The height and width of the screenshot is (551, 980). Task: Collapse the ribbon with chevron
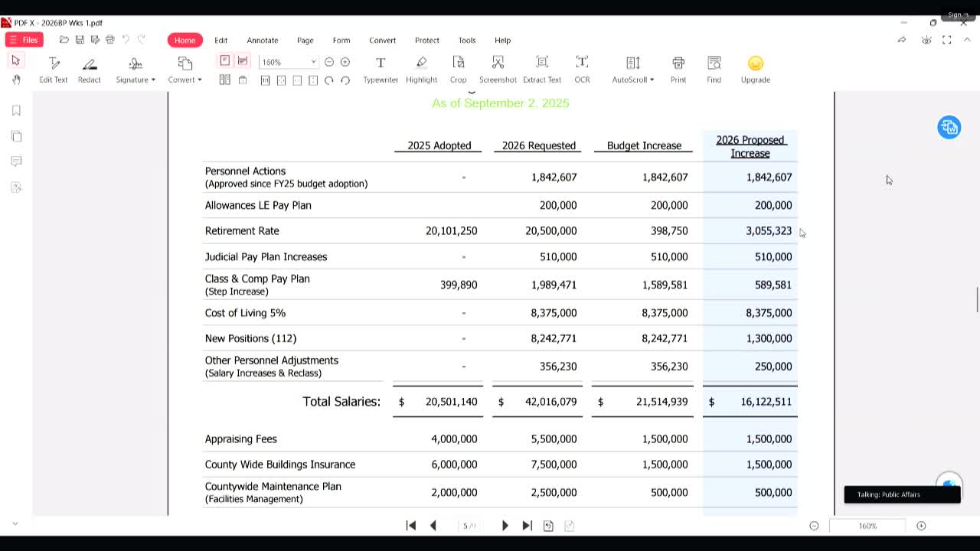(967, 40)
